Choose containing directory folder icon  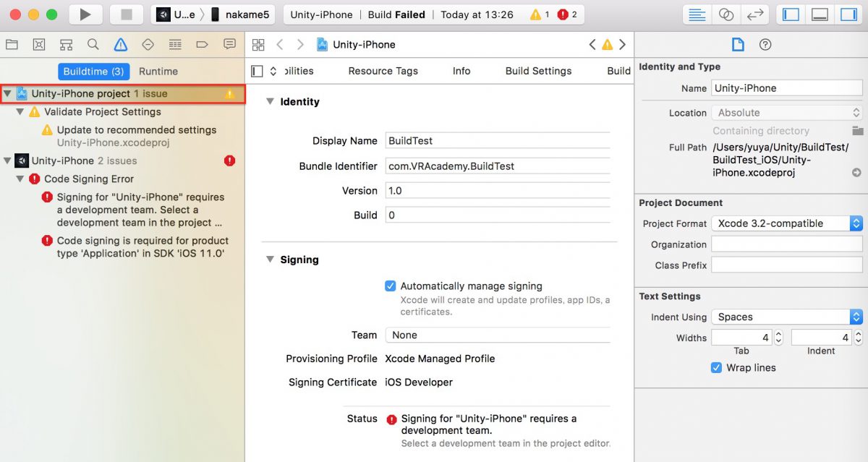[857, 131]
